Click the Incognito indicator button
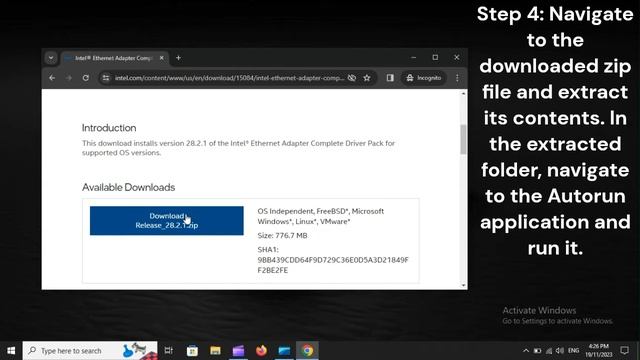This screenshot has width=640, height=360. pyautogui.click(x=424, y=78)
